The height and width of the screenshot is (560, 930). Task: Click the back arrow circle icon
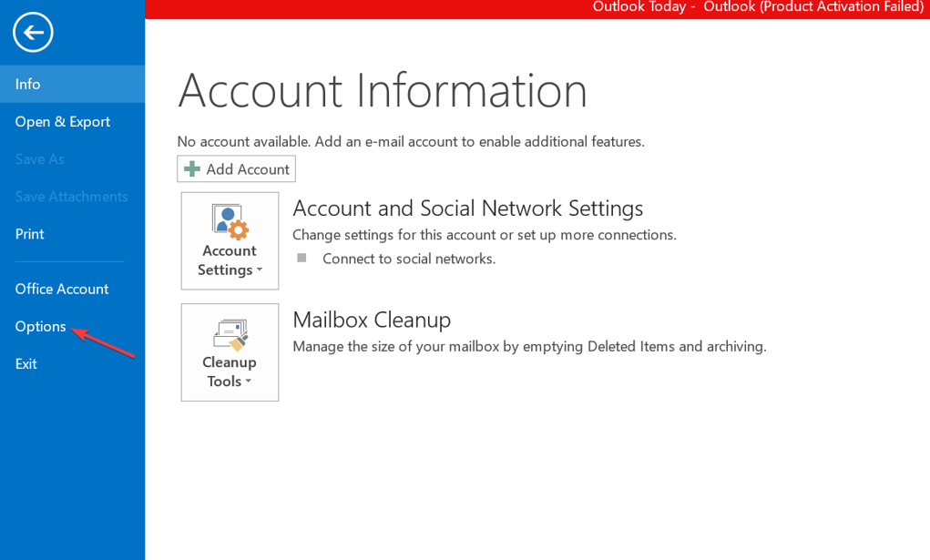click(x=33, y=32)
